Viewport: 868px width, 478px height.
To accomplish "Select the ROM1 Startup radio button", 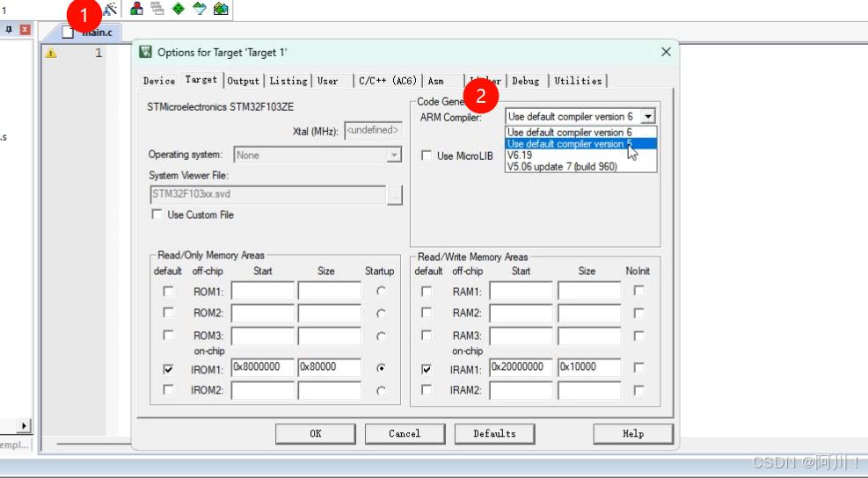I will coord(381,291).
